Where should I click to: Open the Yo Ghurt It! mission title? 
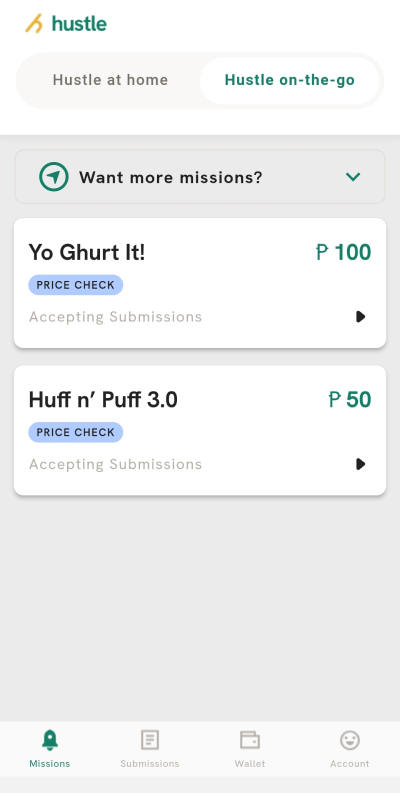[87, 252]
